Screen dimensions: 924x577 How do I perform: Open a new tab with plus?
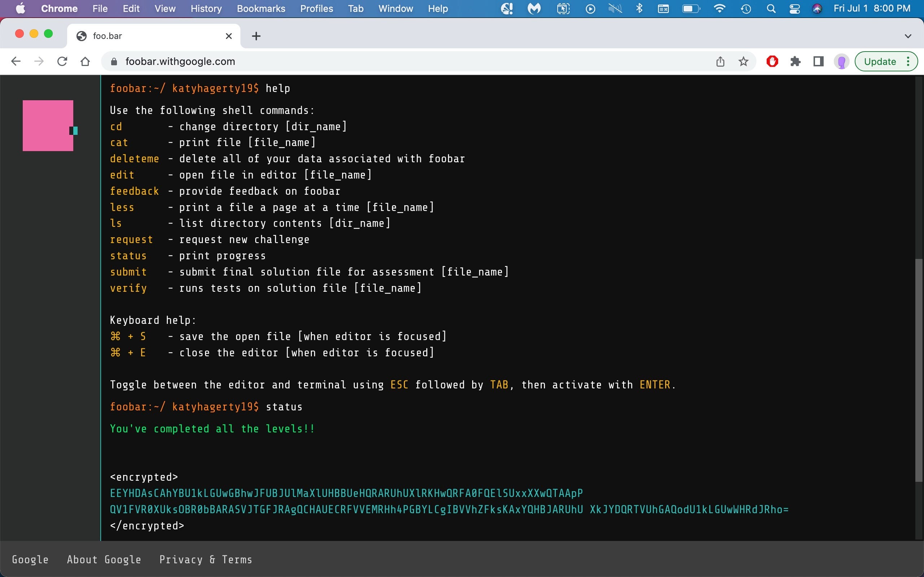pyautogui.click(x=256, y=36)
